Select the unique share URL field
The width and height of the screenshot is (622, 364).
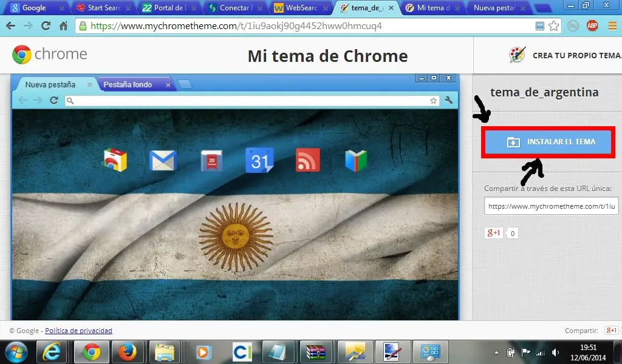551,206
